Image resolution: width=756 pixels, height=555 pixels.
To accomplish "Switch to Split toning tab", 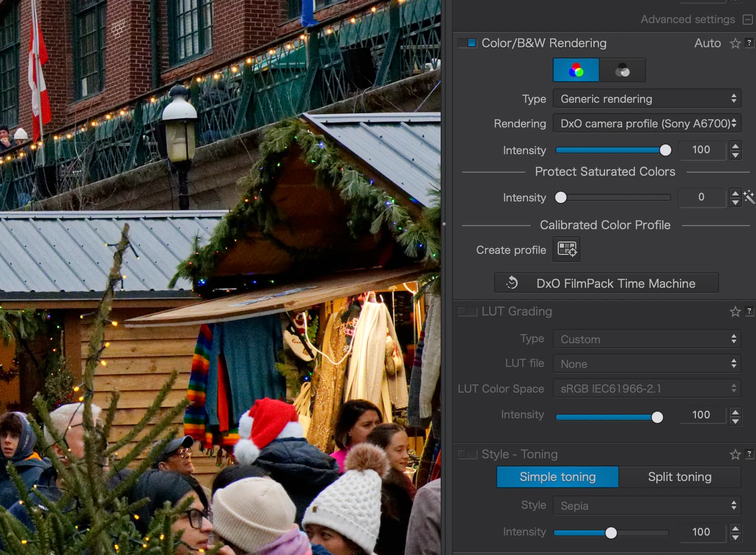I will pyautogui.click(x=679, y=477).
